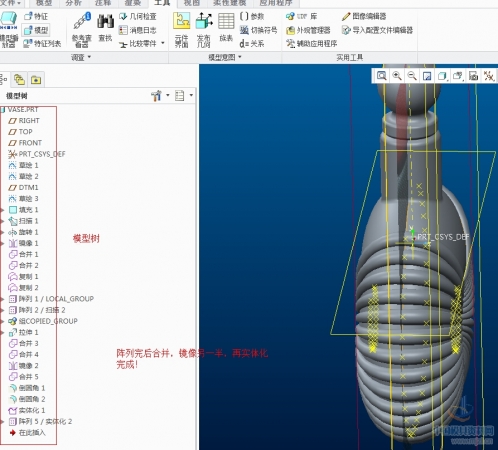Open the binoculars Find tool

tap(105, 28)
